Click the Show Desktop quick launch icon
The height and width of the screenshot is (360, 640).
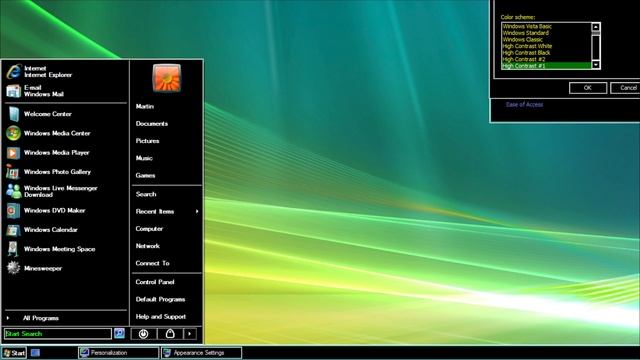pos(36,353)
